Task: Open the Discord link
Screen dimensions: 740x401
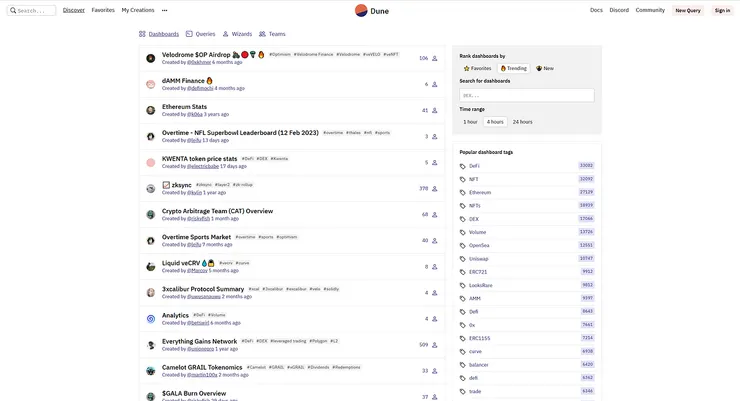Action: pyautogui.click(x=619, y=10)
